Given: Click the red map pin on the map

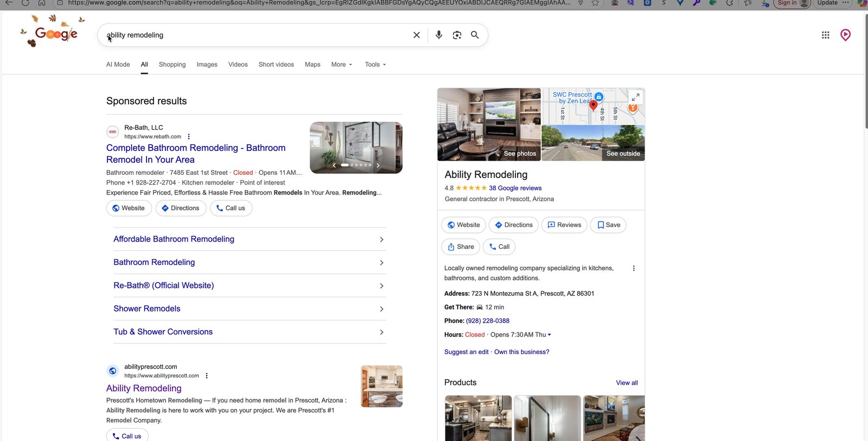Looking at the screenshot, I should tap(593, 105).
